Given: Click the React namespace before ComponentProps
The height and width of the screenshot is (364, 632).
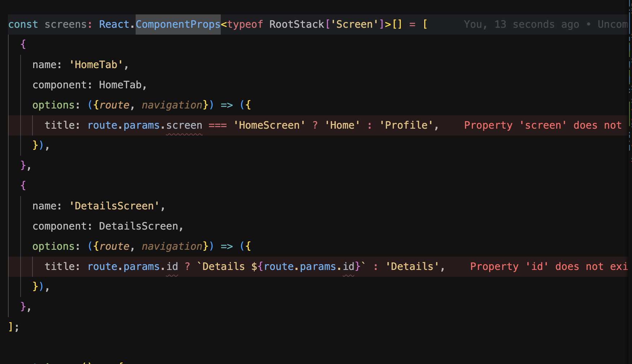Looking at the screenshot, I should [114, 24].
